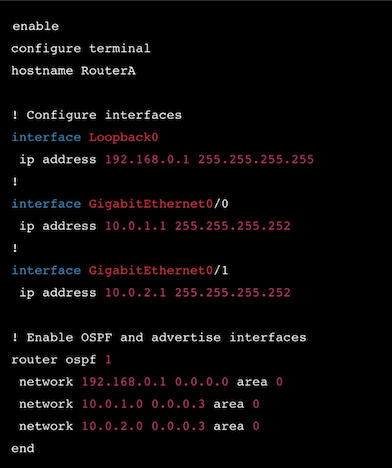
Task: Click the '! Configure interfaces' comment
Action: pos(97,115)
